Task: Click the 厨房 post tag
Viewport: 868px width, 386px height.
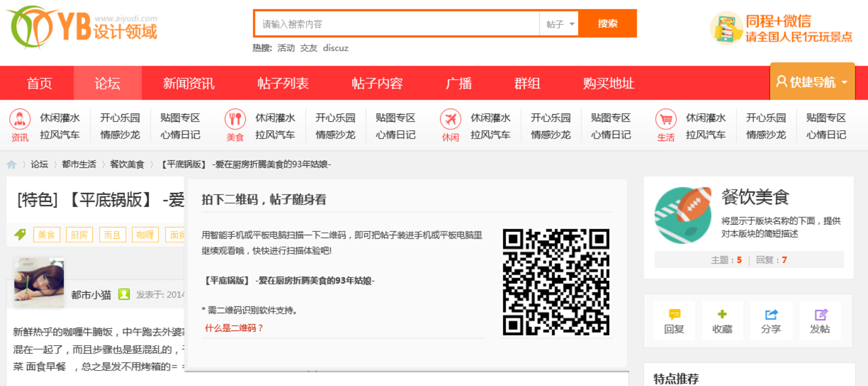Action: tap(79, 235)
